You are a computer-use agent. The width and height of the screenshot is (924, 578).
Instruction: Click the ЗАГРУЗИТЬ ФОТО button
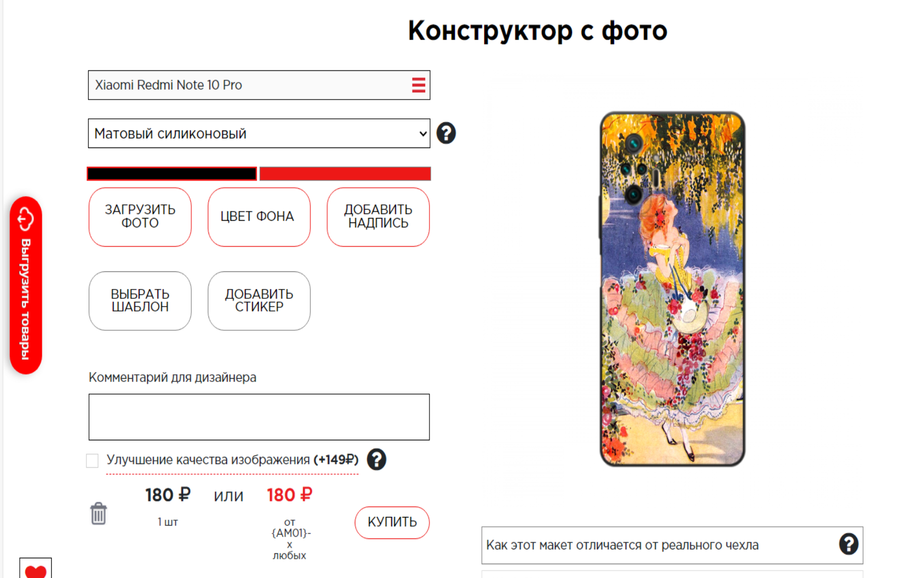click(x=140, y=217)
